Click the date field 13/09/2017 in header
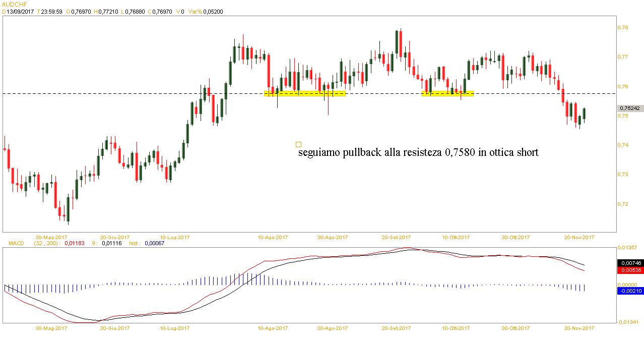 [21, 10]
